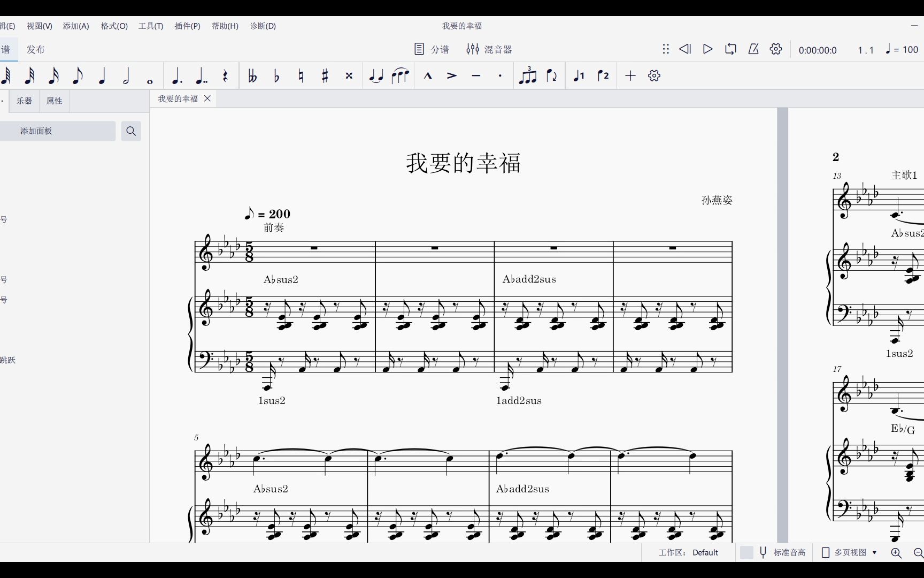924x578 pixels.
Task: Click the composer text 孙燕姿
Action: coord(717,200)
